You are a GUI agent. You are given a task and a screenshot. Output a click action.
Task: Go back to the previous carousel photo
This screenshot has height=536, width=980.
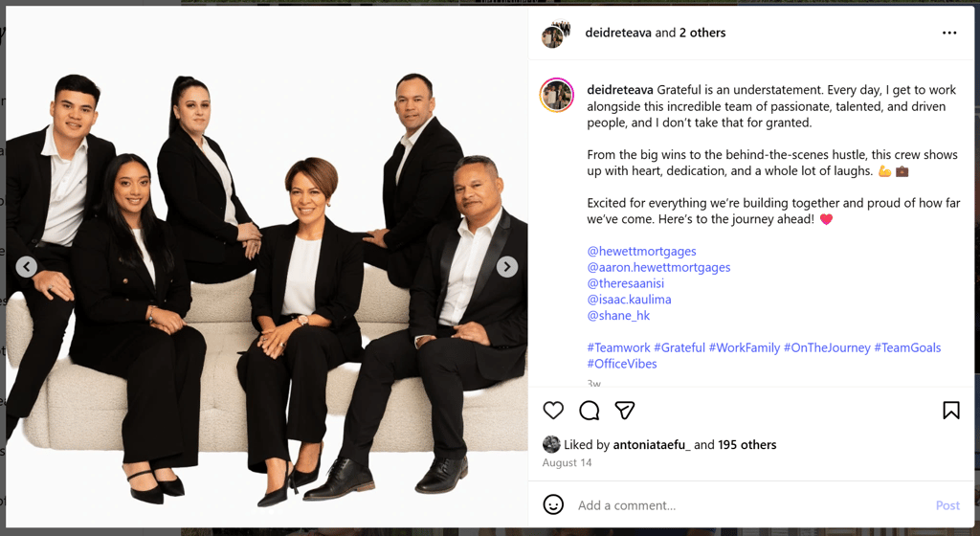pos(26,267)
